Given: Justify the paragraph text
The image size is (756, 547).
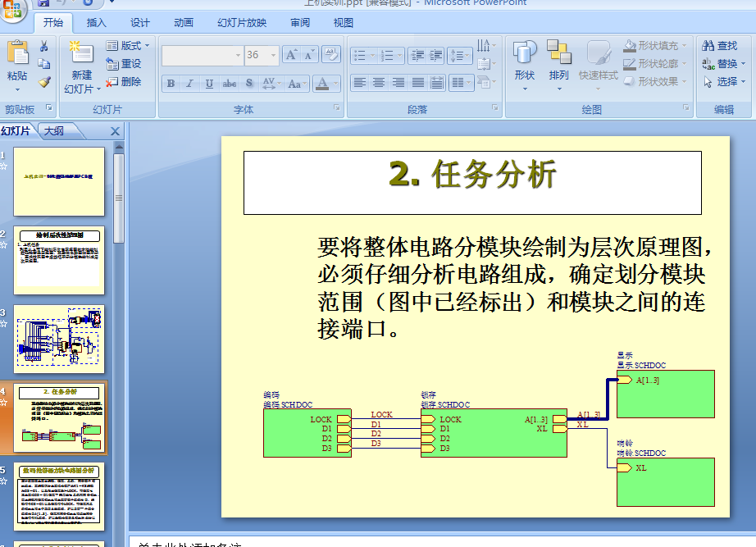Looking at the screenshot, I should tap(418, 83).
